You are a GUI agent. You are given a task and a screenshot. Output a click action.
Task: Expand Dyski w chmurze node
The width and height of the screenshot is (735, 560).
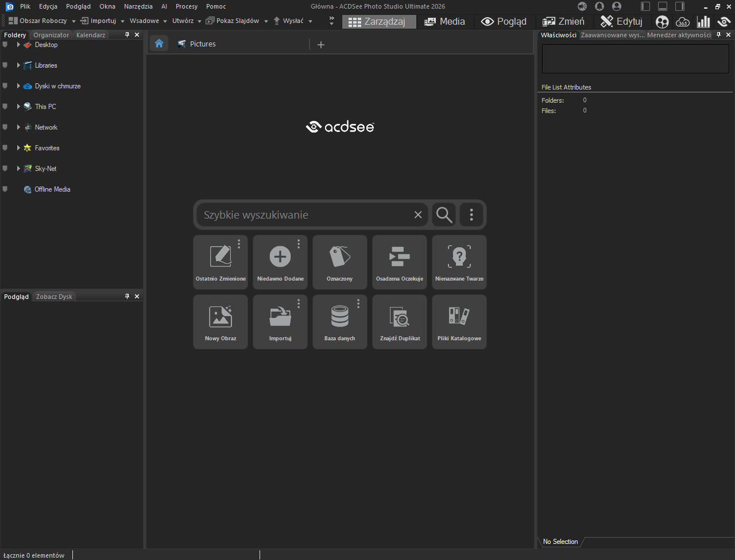point(18,86)
